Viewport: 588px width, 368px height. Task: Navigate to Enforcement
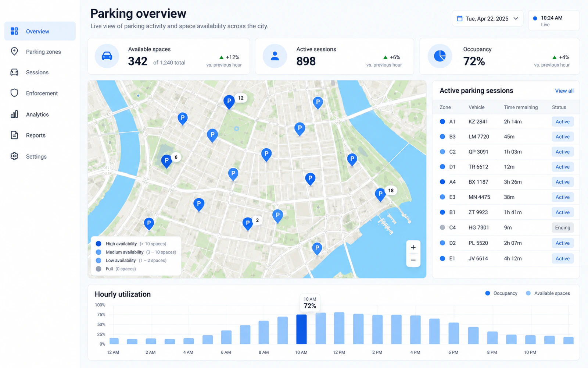40,93
